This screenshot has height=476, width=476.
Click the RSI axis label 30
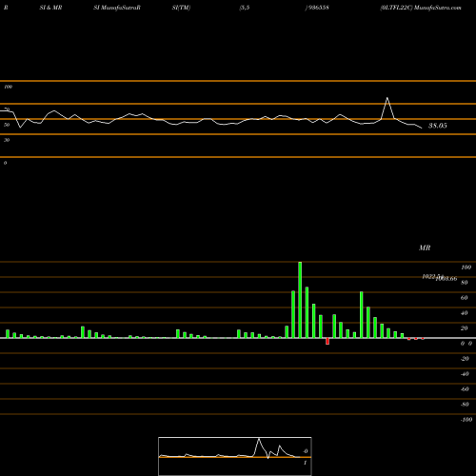7,140
